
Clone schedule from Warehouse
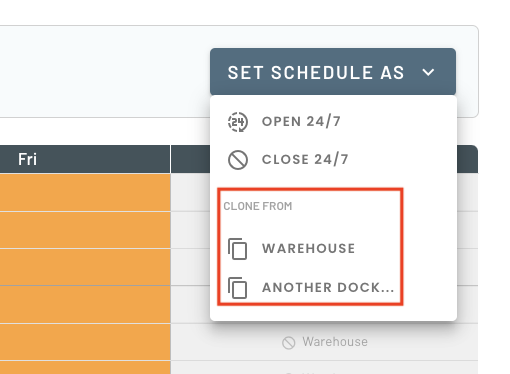[x=310, y=249]
